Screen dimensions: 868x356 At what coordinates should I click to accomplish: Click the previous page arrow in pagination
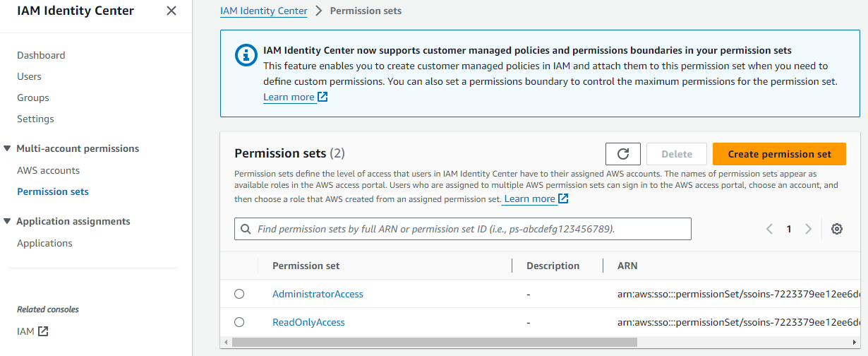[769, 229]
